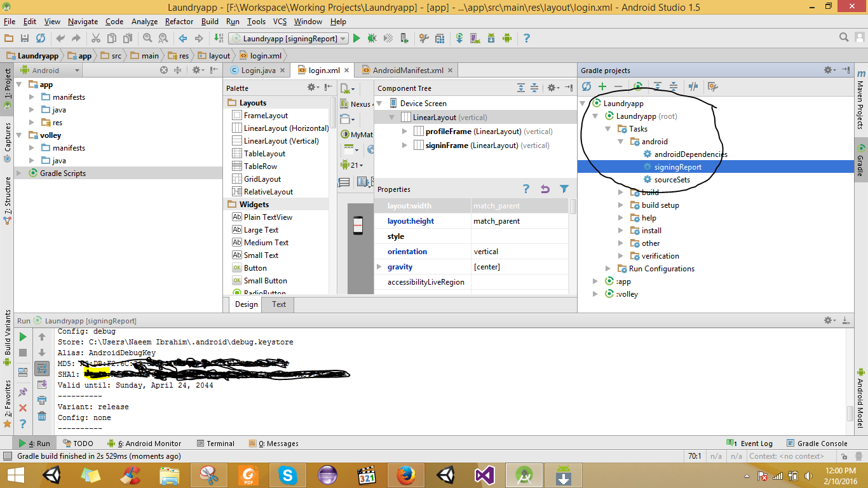Expand the build setup task group in Gradle

621,205
